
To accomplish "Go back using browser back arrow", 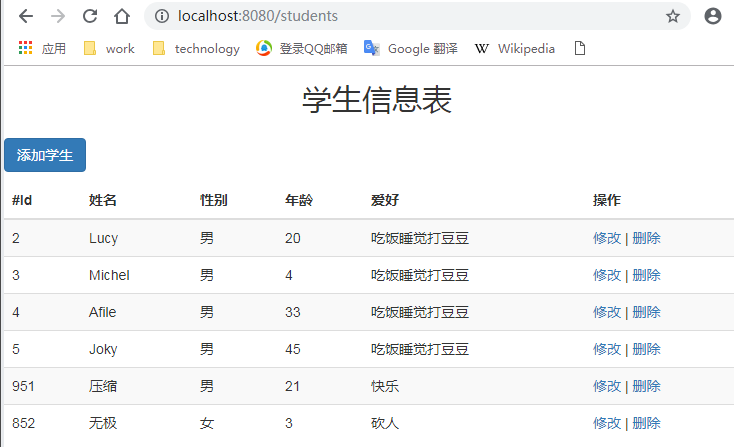I will [26, 16].
